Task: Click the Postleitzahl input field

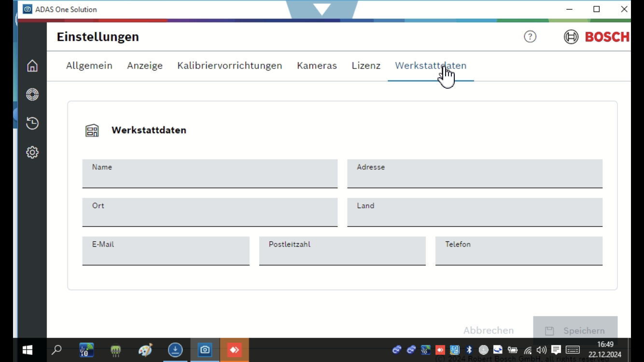Action: point(342,251)
